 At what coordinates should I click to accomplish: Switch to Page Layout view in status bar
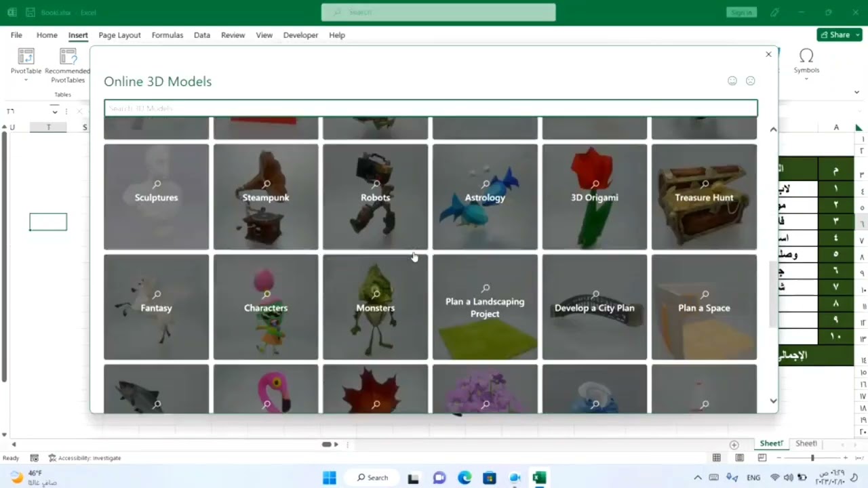pyautogui.click(x=739, y=458)
